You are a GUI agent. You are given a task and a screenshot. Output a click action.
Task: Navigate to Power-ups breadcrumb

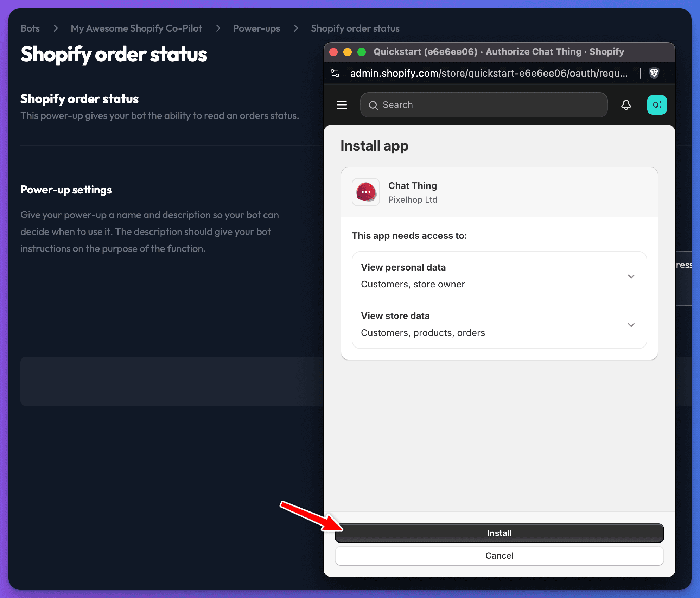(x=256, y=28)
